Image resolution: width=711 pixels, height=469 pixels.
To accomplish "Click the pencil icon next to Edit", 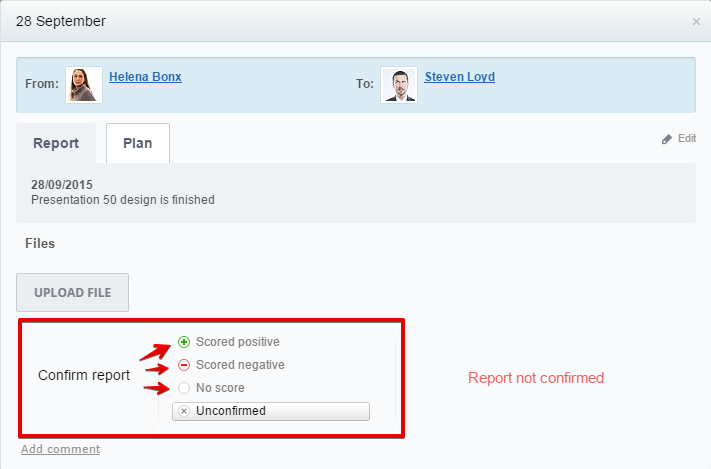I will coord(667,139).
